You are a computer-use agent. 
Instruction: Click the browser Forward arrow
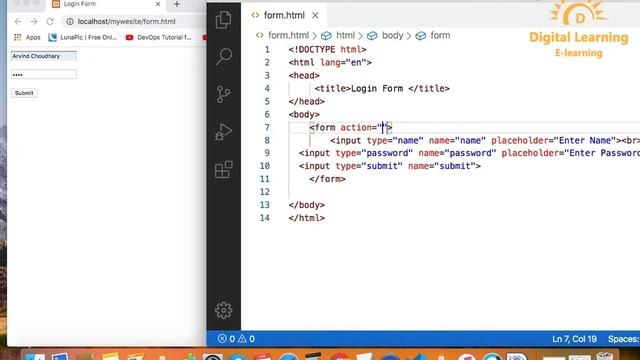coord(34,21)
